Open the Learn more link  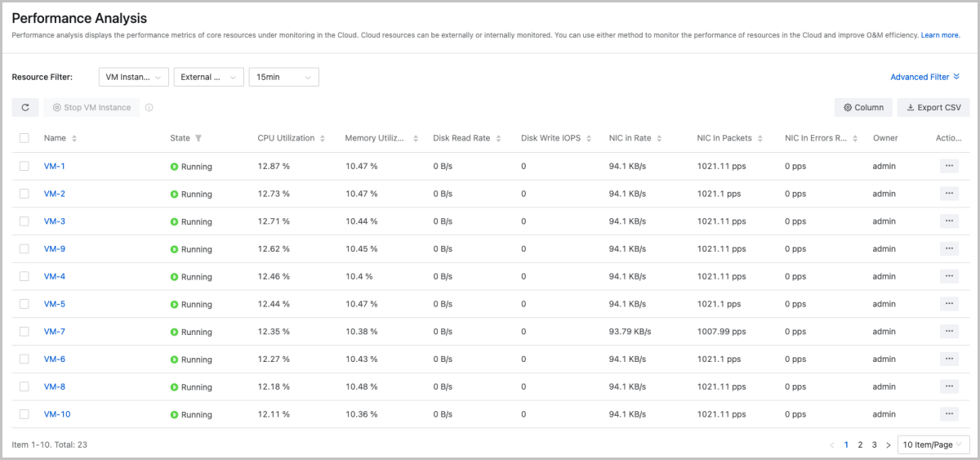(x=940, y=35)
